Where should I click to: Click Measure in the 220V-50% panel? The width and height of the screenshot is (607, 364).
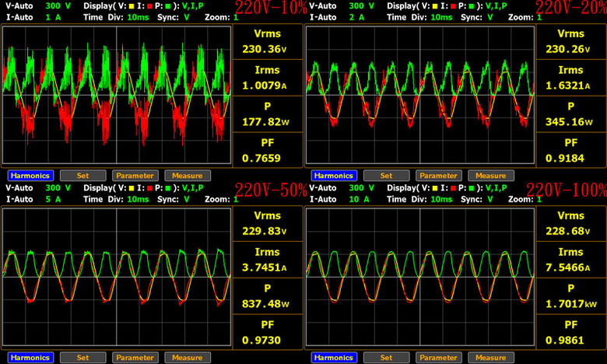click(x=188, y=358)
